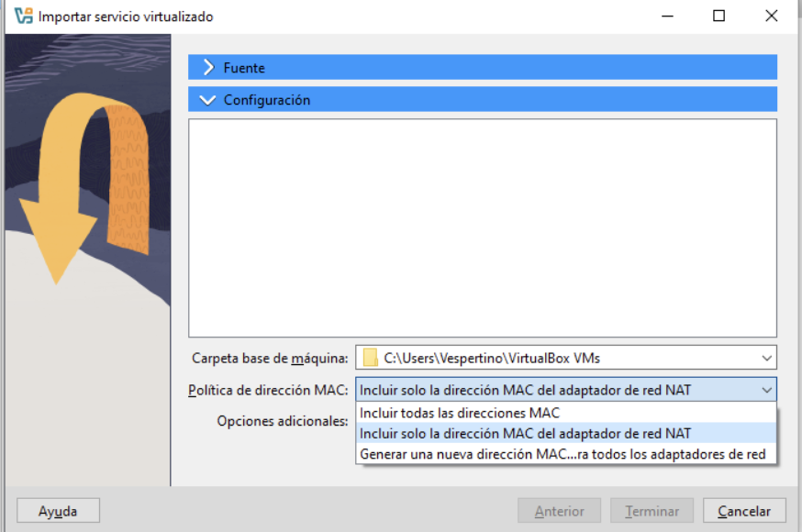Viewport: 802px width, 532px height.
Task: Open the Carpeta base de máquina dropdown arrow
Action: [x=766, y=358]
